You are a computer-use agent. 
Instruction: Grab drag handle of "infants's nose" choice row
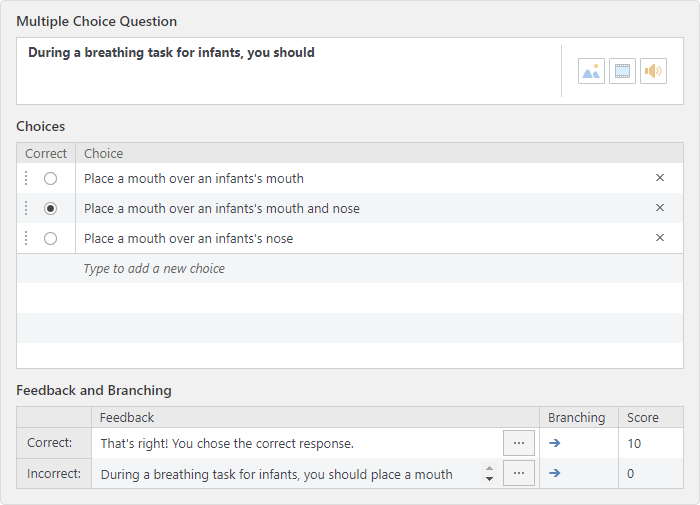coord(26,238)
